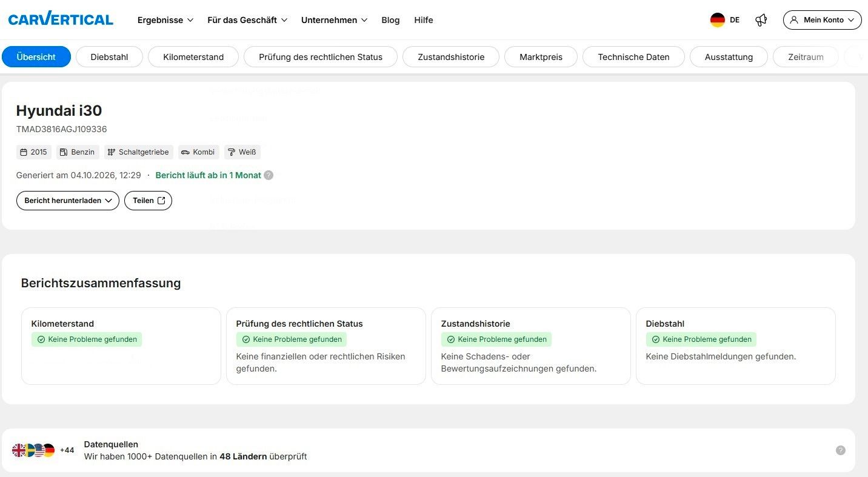Open the Zustandshistorie summary card
The height and width of the screenshot is (477, 868).
[x=531, y=346]
